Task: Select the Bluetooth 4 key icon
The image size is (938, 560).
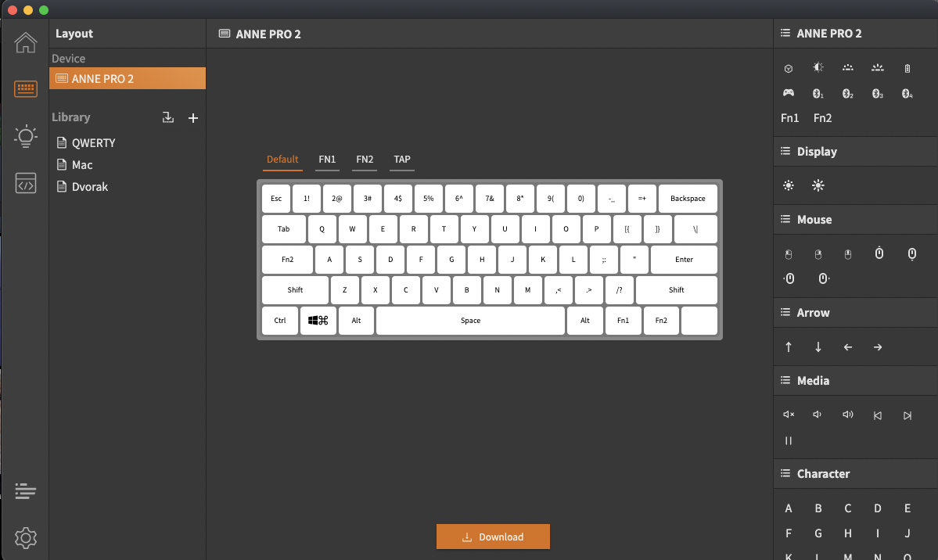Action: pos(907,93)
